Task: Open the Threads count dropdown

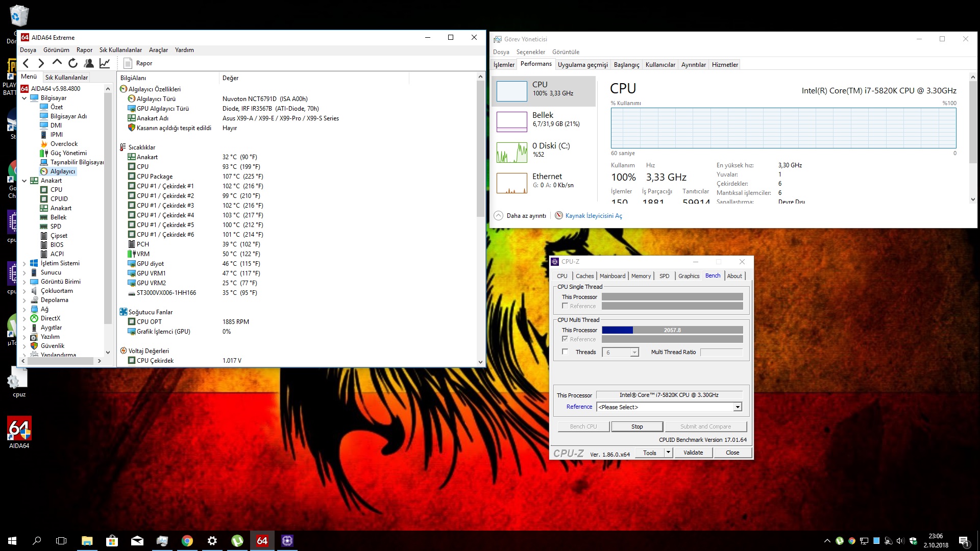Action: pyautogui.click(x=634, y=353)
